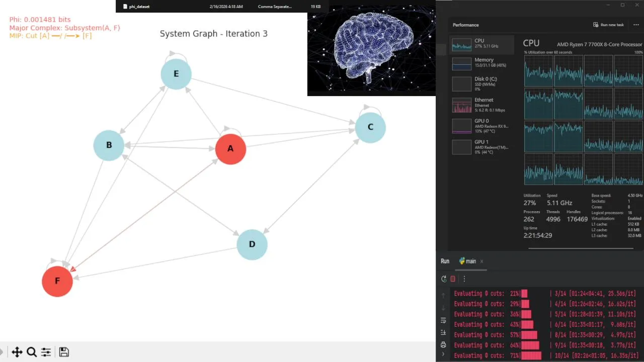Close the main run tab
The height and width of the screenshot is (362, 644).
tap(481, 261)
